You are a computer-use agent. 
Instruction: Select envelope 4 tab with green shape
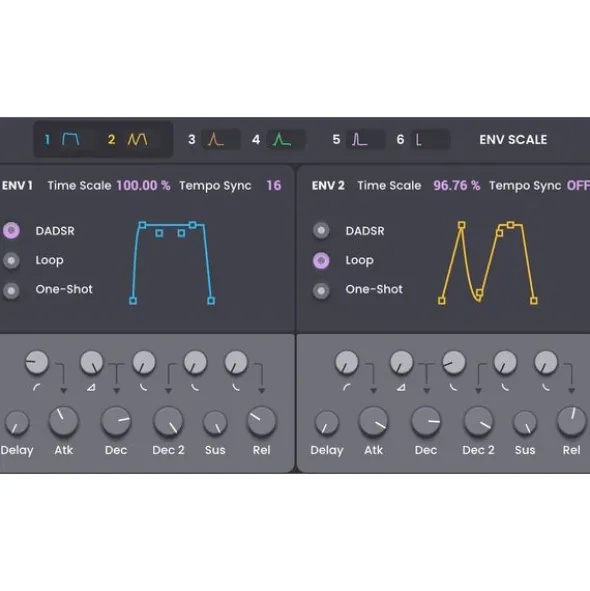(x=278, y=139)
